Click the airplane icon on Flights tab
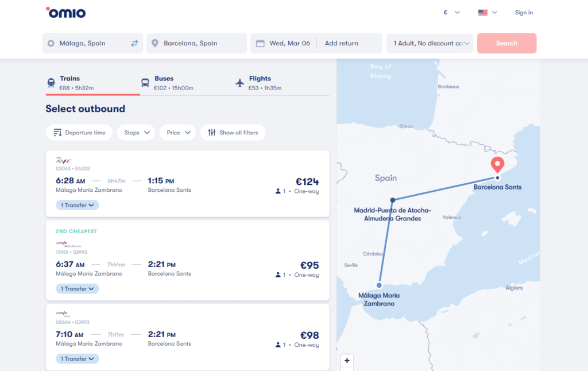 239,83
